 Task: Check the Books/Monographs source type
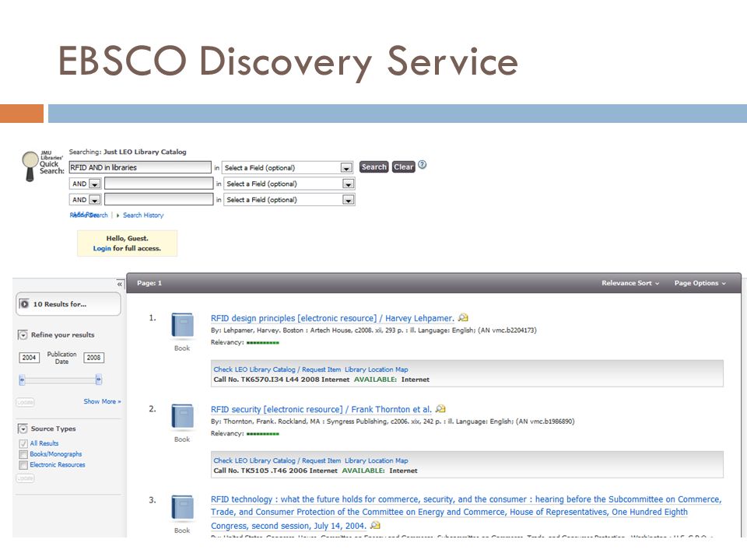(23, 455)
